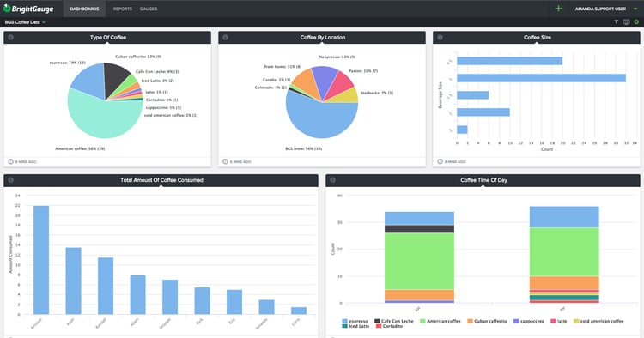This screenshot has height=338, width=644.
Task: Click info icon on Total Amount Of Coffee Consumed
Action: [x=10, y=180]
